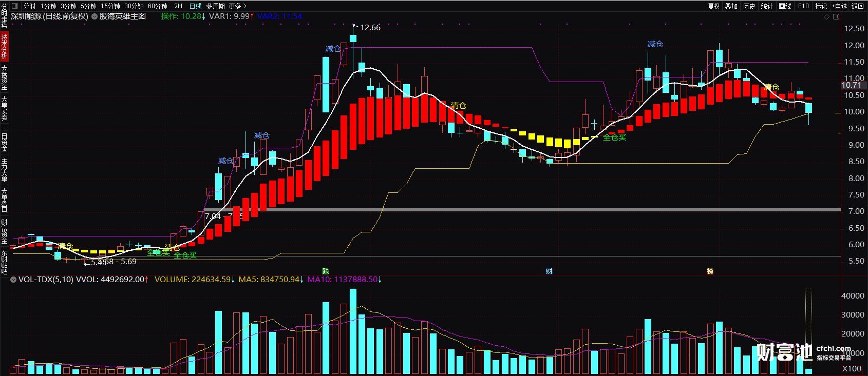The height and width of the screenshot is (376, 868).
Task: Click the 12.66 high price label
Action: 370,28
